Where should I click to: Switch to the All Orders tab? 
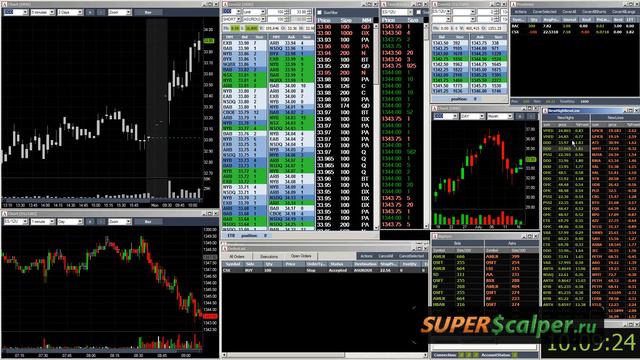click(x=237, y=256)
